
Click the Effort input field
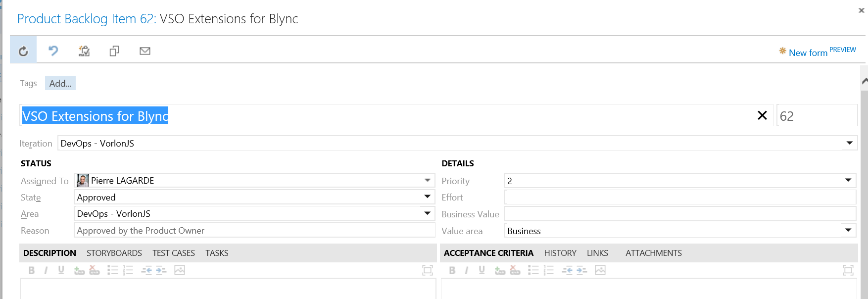(680, 198)
